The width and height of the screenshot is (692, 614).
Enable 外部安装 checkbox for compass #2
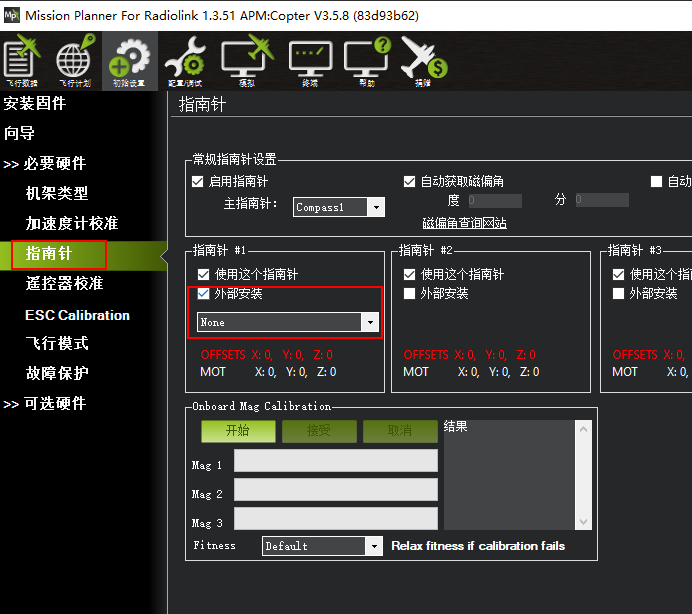pos(410,294)
